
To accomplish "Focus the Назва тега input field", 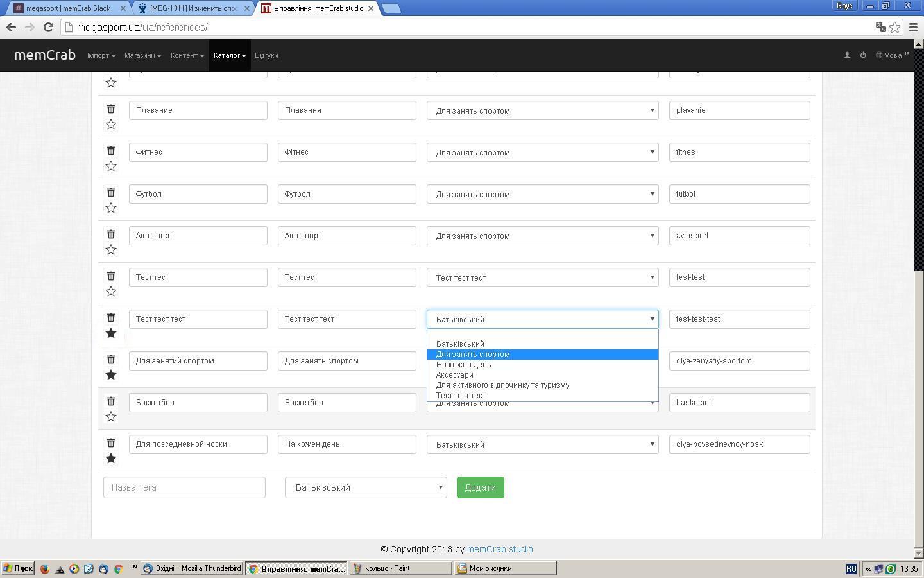I will click(184, 487).
